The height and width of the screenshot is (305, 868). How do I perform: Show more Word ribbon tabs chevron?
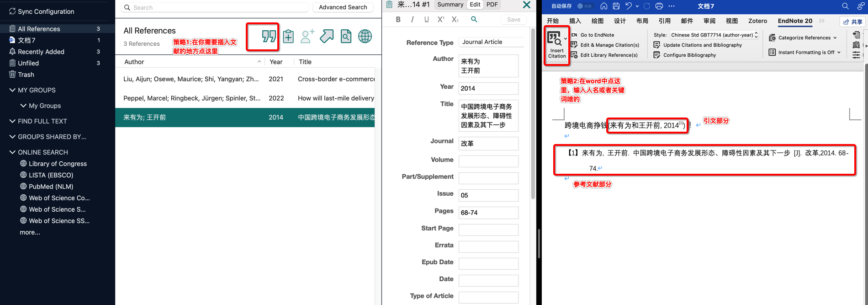tap(822, 21)
